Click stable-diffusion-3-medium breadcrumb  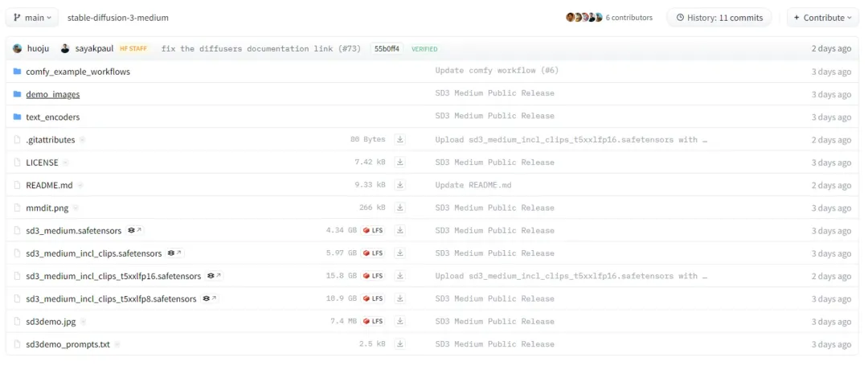[118, 18]
